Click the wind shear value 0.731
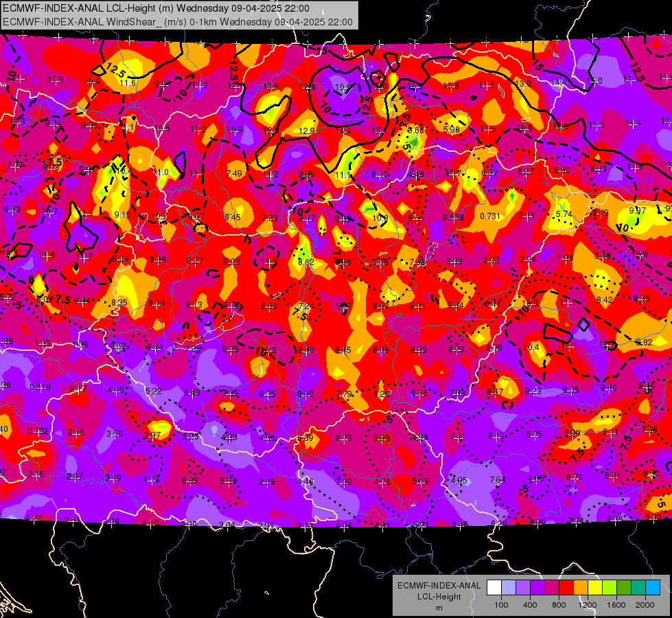Image resolution: width=672 pixels, height=618 pixels. (490, 216)
